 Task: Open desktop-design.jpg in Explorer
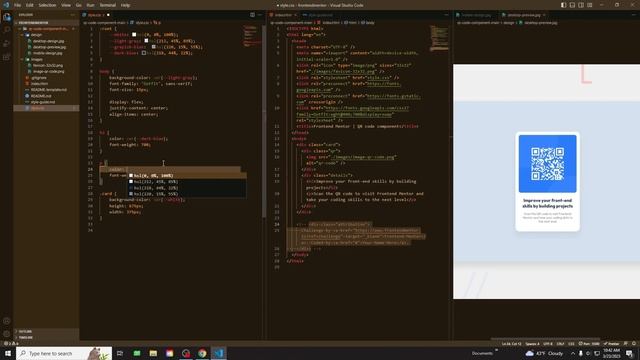[x=48, y=41]
